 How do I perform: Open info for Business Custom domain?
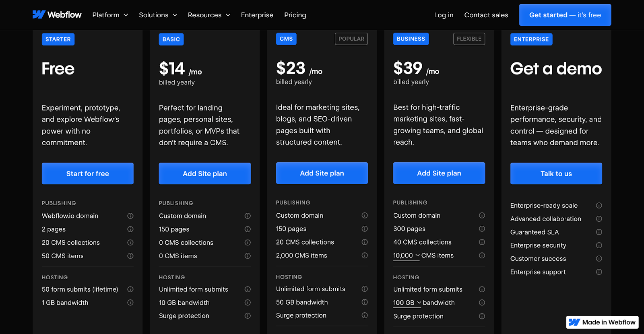[482, 216]
